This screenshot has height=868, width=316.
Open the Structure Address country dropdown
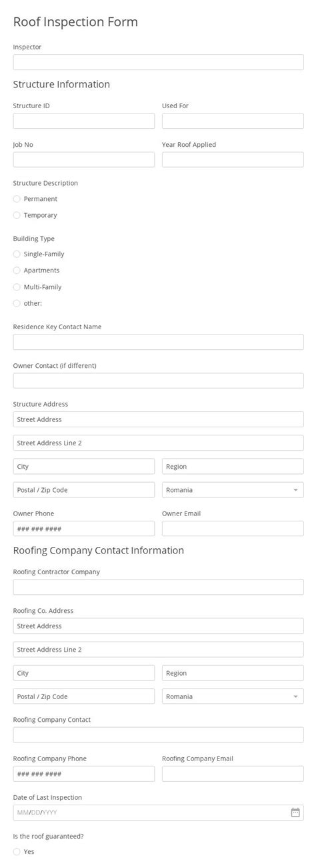(x=233, y=490)
